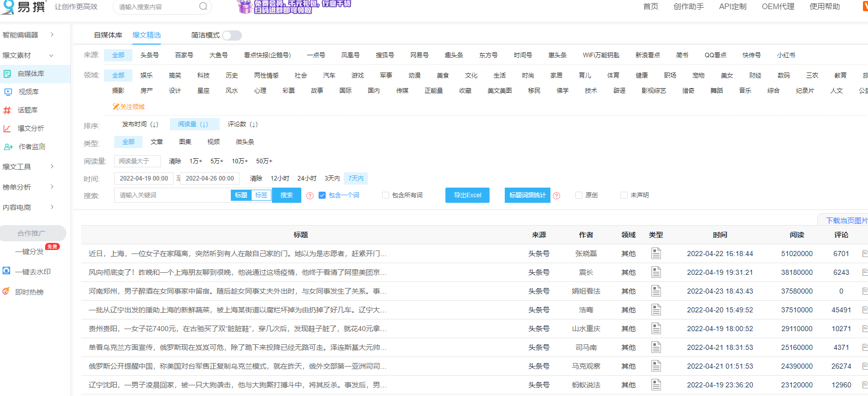
Task: Click article type icon for 蚂蚁说法 row
Action: pyautogui.click(x=656, y=384)
